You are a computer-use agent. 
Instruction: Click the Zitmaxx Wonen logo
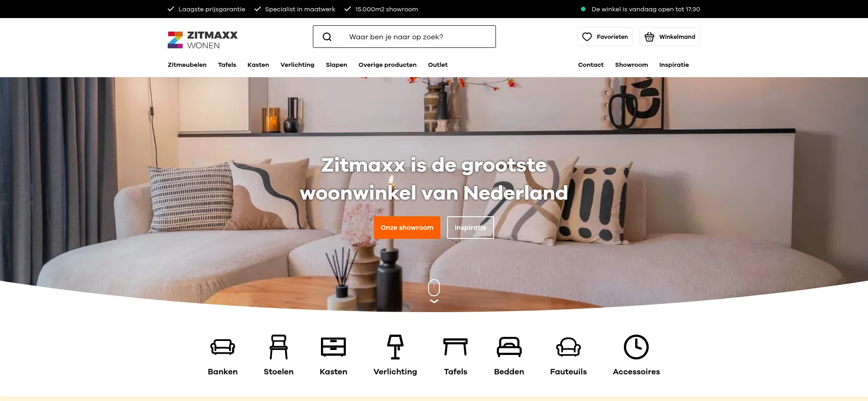pos(203,40)
